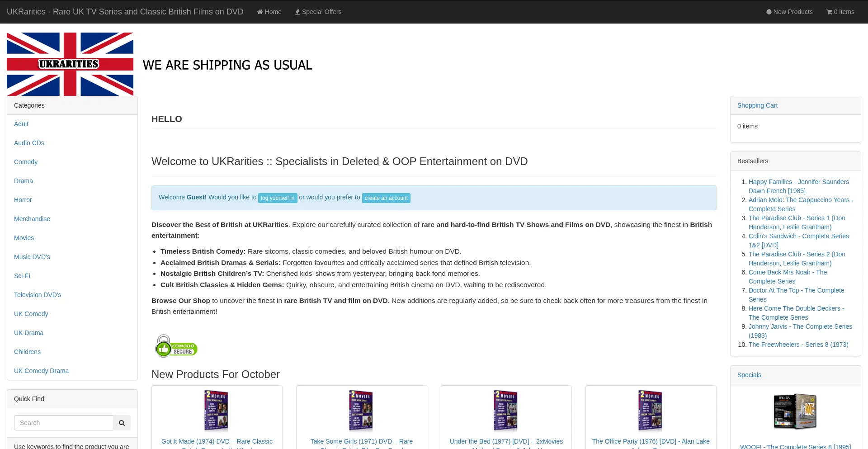This screenshot has width=868, height=449.
Task: Focus the Quick Find search field
Action: [64, 423]
